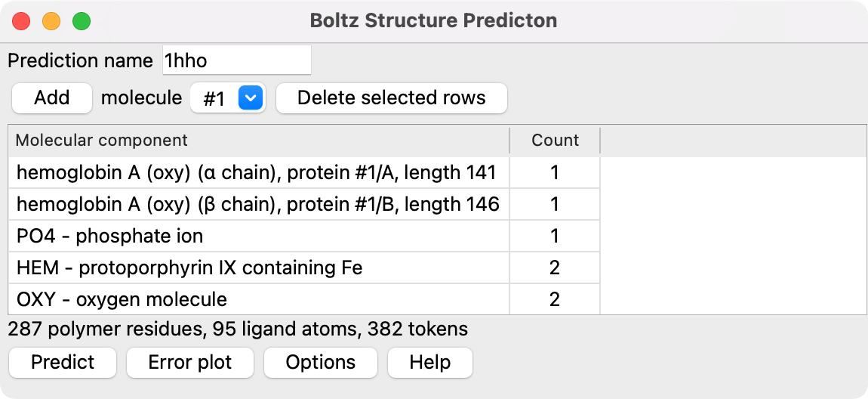Open the Error plot

(189, 363)
